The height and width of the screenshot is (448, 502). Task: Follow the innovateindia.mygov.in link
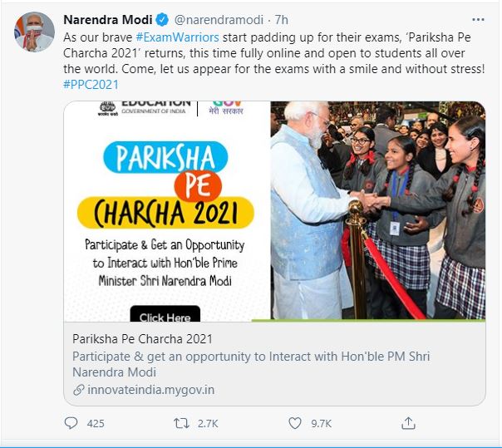point(150,390)
